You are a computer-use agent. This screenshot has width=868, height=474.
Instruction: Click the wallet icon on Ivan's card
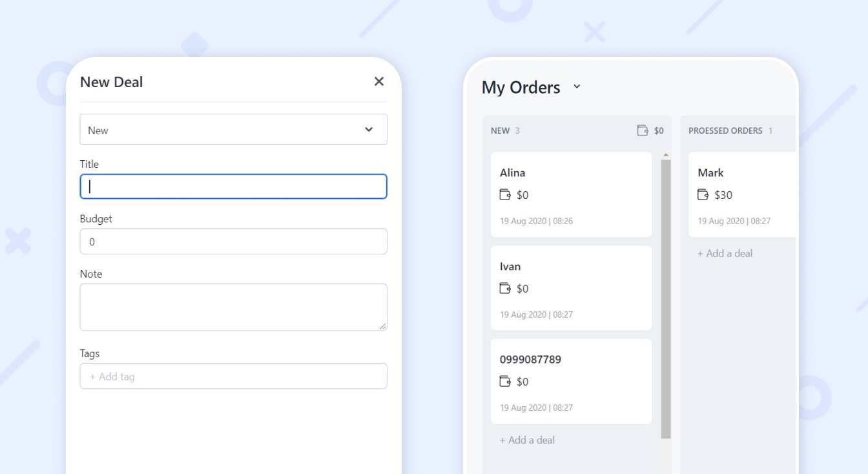click(x=506, y=288)
